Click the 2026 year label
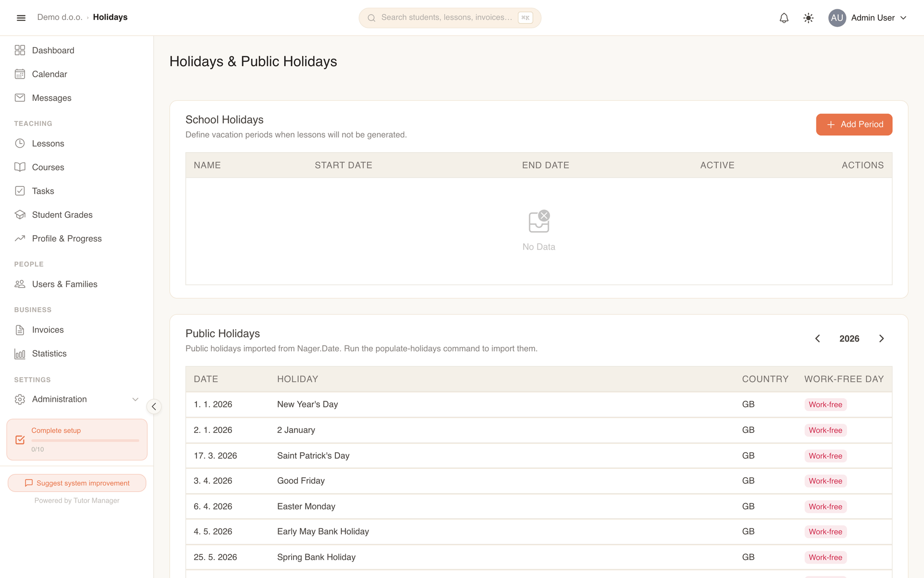 tap(849, 338)
